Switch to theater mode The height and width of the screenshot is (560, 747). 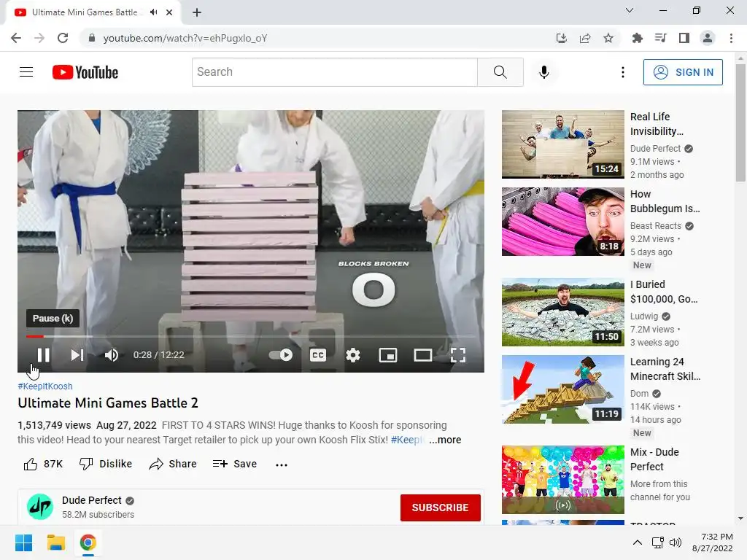pos(422,355)
